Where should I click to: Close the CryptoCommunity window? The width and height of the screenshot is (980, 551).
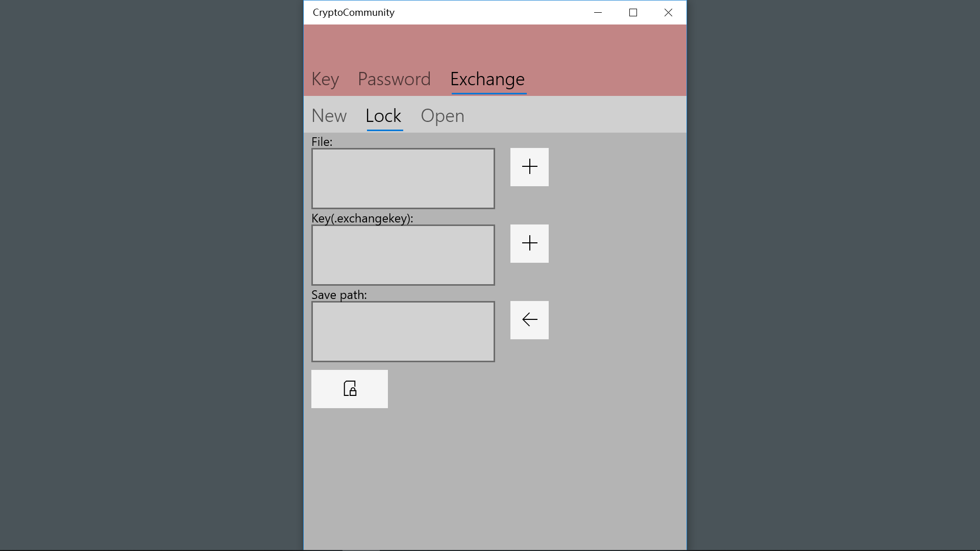[668, 12]
